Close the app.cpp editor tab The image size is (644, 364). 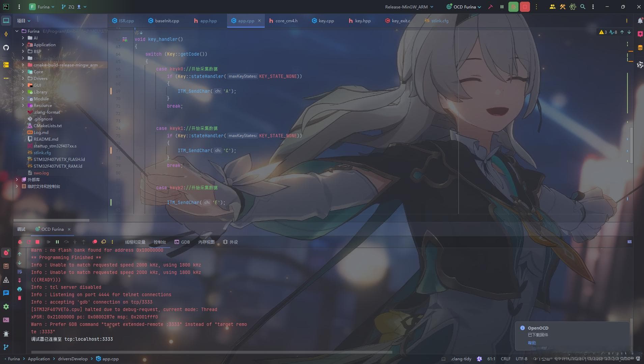tap(259, 21)
